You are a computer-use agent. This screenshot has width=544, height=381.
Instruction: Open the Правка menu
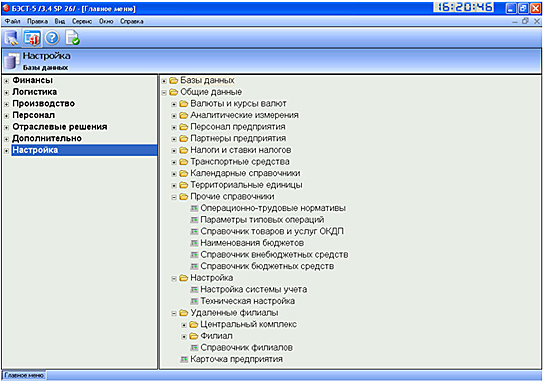37,22
